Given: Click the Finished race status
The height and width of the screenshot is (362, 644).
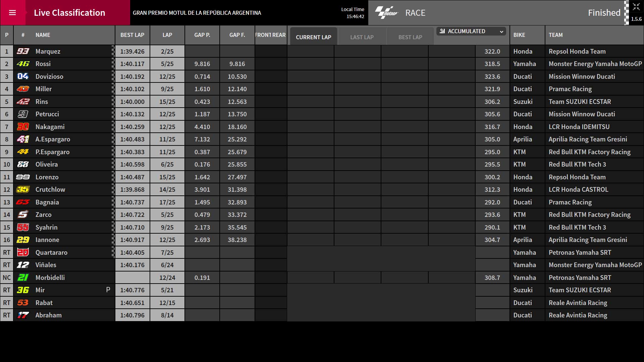Looking at the screenshot, I should (604, 13).
